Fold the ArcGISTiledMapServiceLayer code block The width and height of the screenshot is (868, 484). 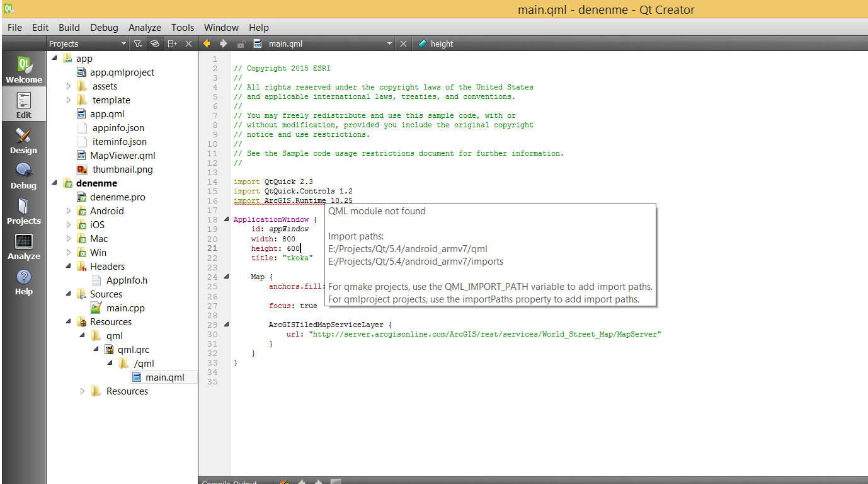click(x=227, y=325)
